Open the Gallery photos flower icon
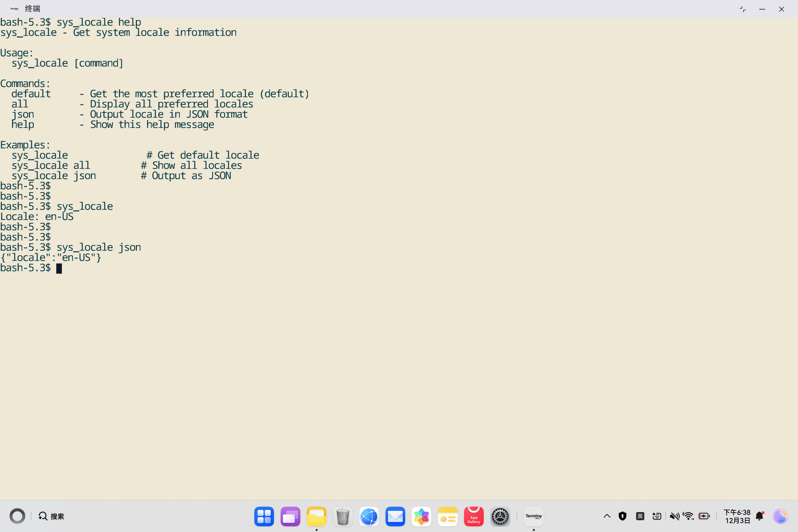798x532 pixels. (421, 516)
